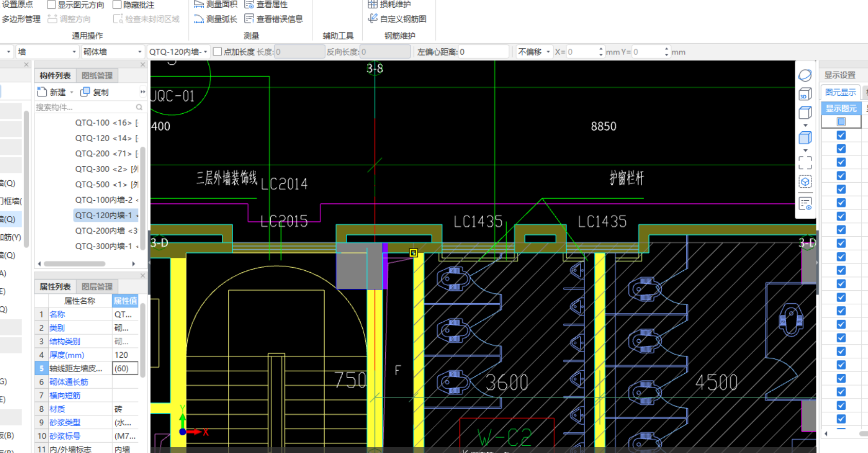This screenshot has width=868, height=453.
Task: Create a new component with 新建
Action: tap(52, 92)
